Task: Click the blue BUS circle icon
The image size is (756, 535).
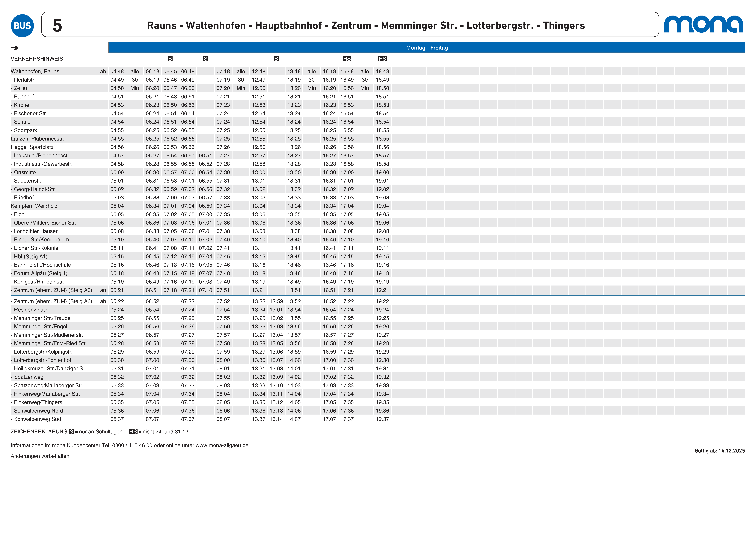Action: pos(22,26)
